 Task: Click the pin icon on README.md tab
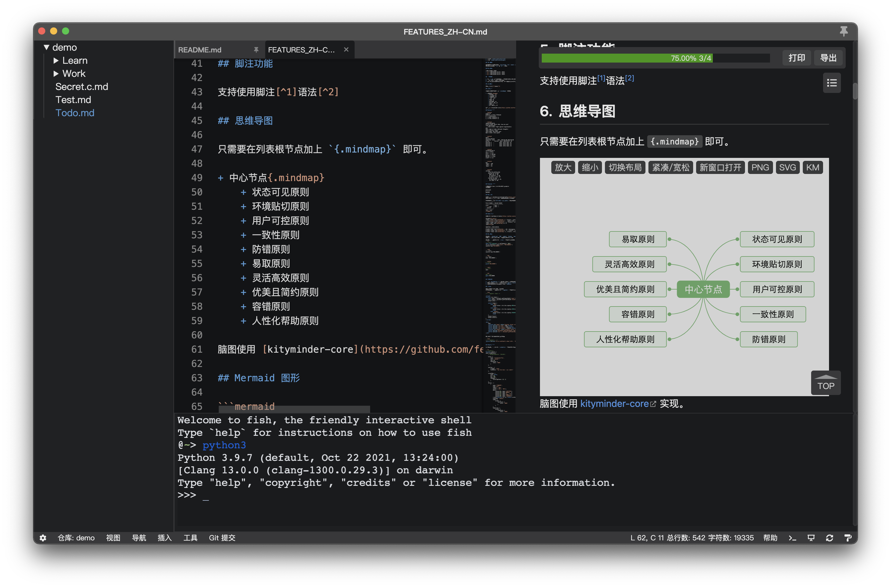(256, 50)
